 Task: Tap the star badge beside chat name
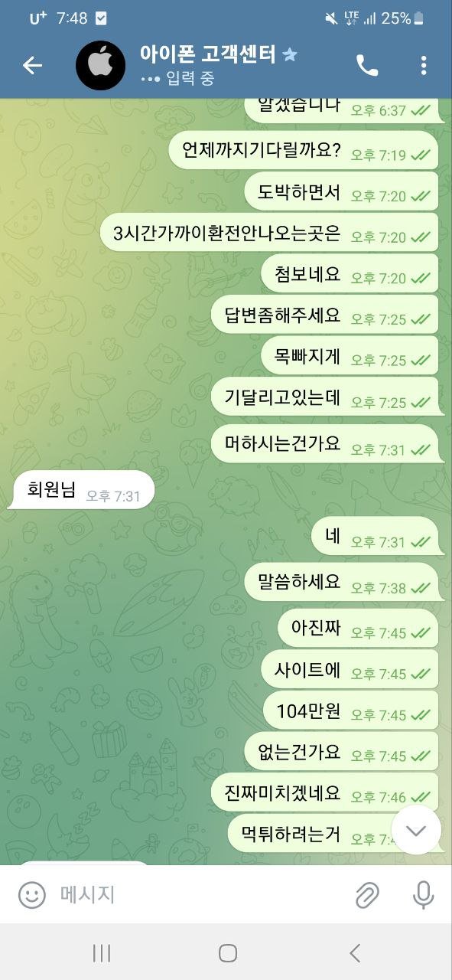290,54
